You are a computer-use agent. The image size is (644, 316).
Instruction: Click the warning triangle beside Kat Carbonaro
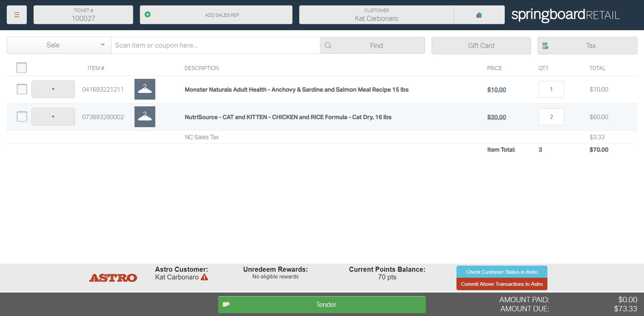click(204, 277)
